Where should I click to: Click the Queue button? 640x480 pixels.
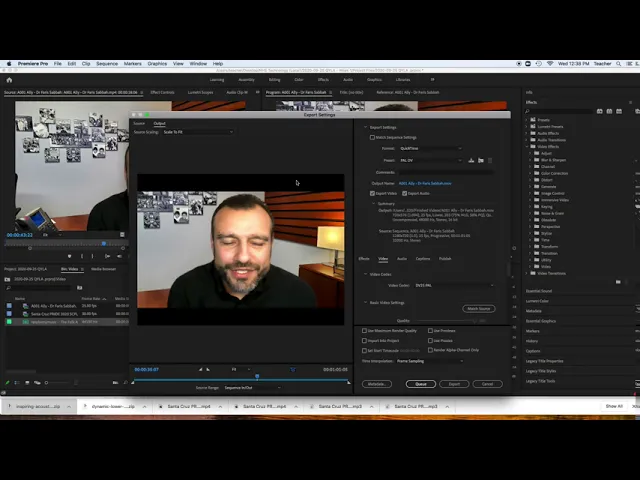(421, 384)
